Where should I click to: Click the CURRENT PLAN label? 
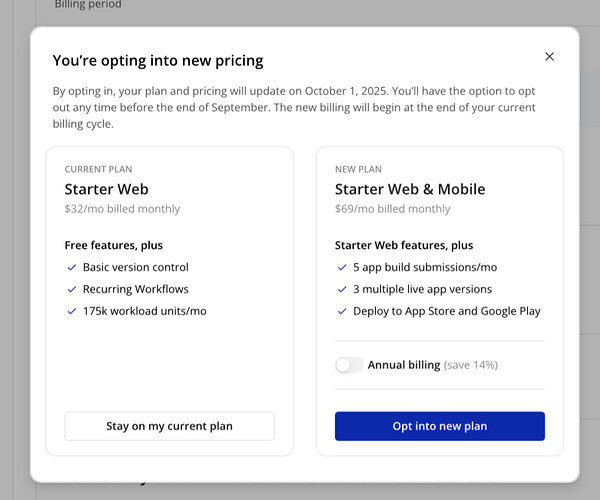pyautogui.click(x=98, y=170)
